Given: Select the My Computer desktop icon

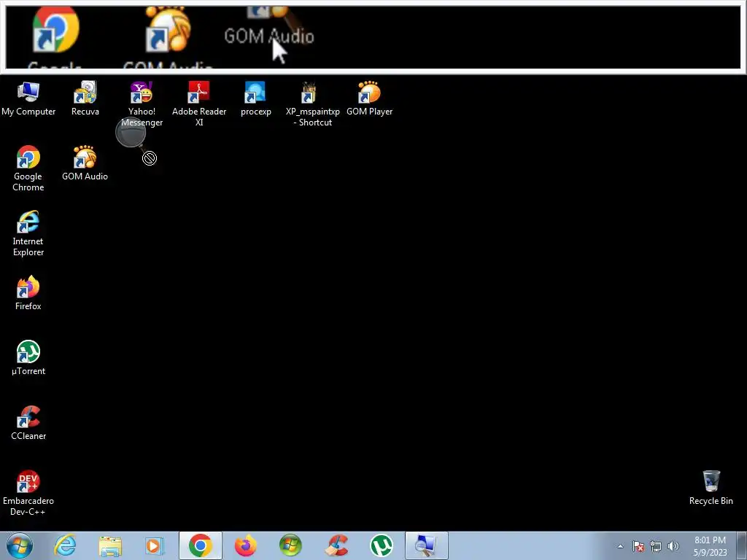Looking at the screenshot, I should (28, 98).
